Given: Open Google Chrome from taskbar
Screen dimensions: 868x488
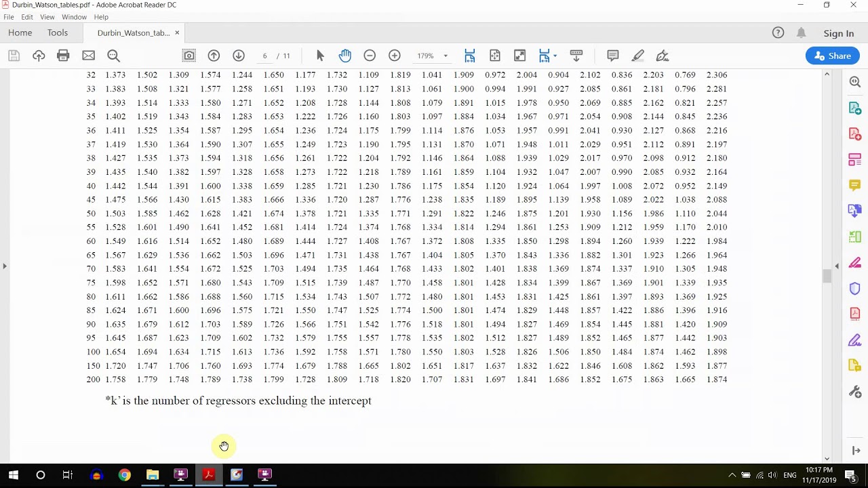Looking at the screenshot, I should click(124, 475).
